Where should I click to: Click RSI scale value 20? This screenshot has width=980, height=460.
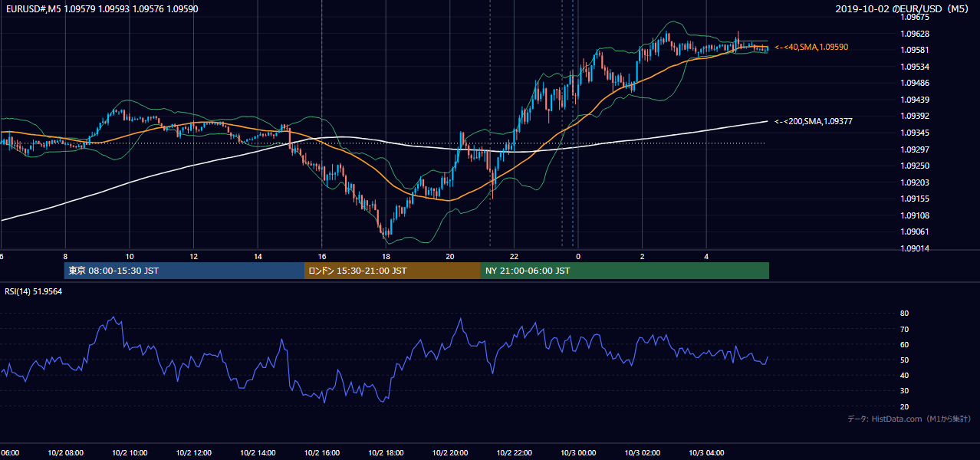pos(905,406)
